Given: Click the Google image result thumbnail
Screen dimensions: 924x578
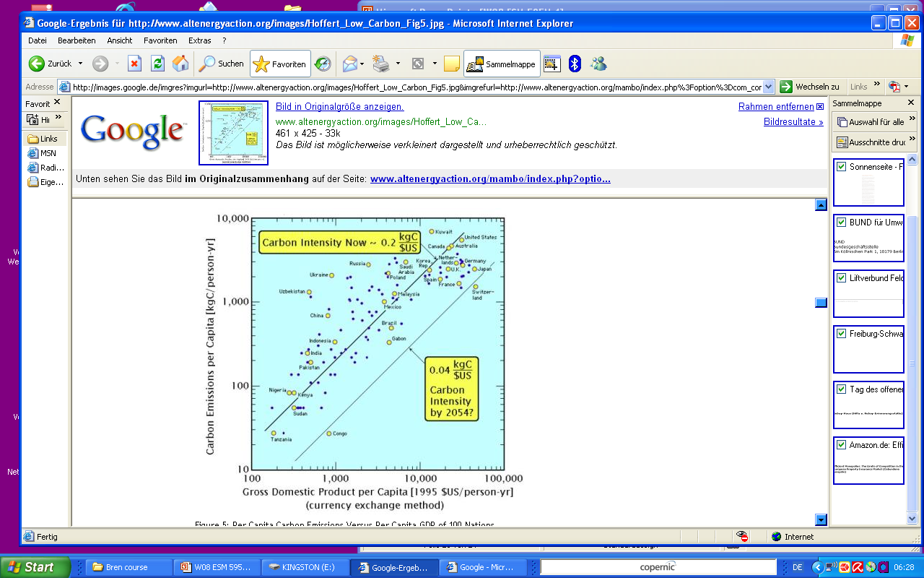Looking at the screenshot, I should coord(233,133).
